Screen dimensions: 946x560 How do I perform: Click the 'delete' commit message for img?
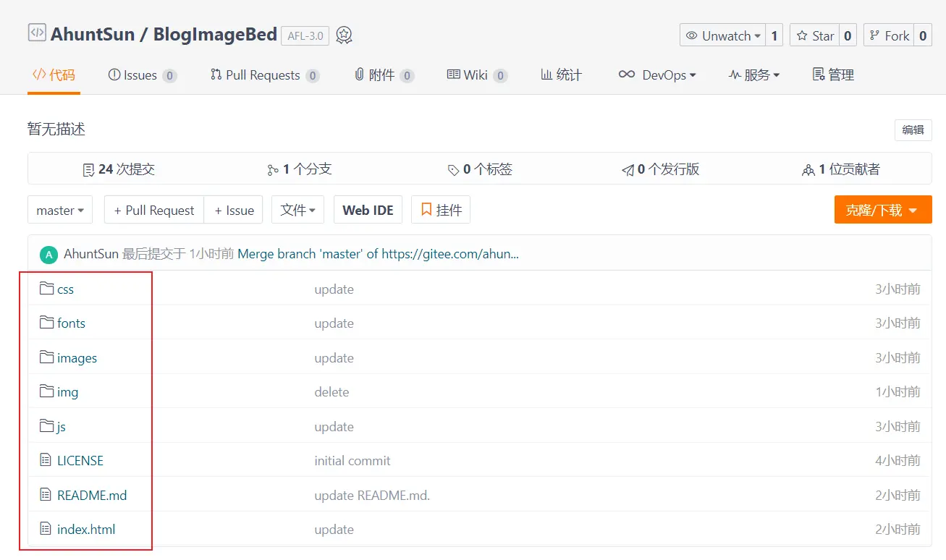(331, 392)
